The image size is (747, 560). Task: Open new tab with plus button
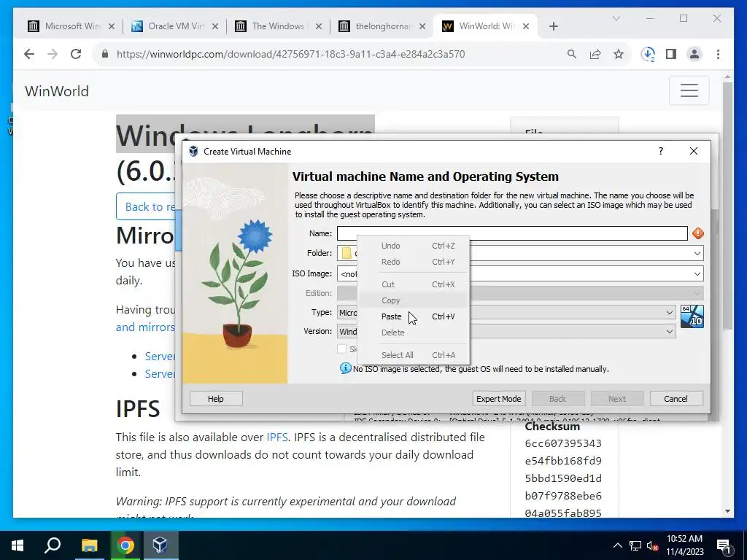(x=553, y=27)
